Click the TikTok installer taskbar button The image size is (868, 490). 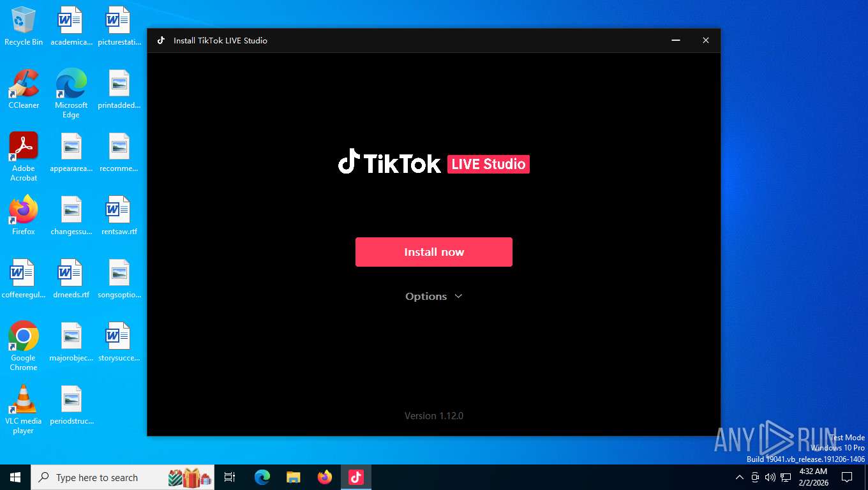356,477
